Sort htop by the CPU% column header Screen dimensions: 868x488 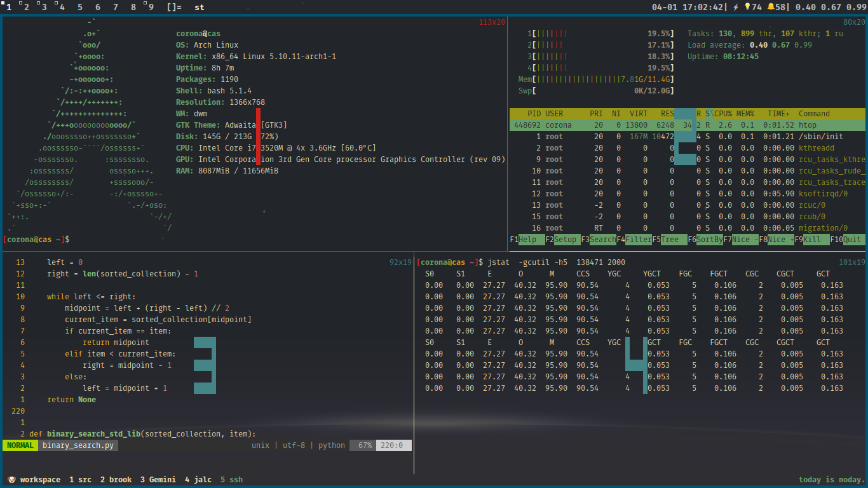pos(723,114)
